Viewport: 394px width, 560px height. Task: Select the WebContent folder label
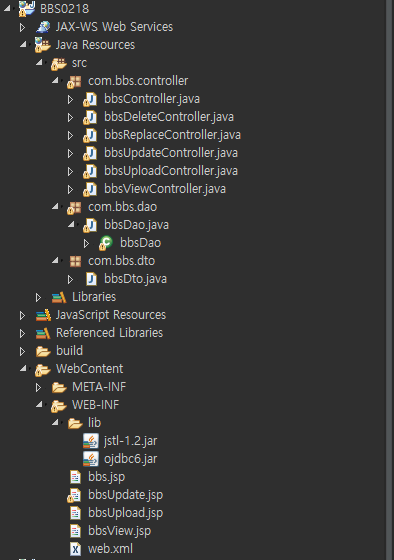coord(90,369)
